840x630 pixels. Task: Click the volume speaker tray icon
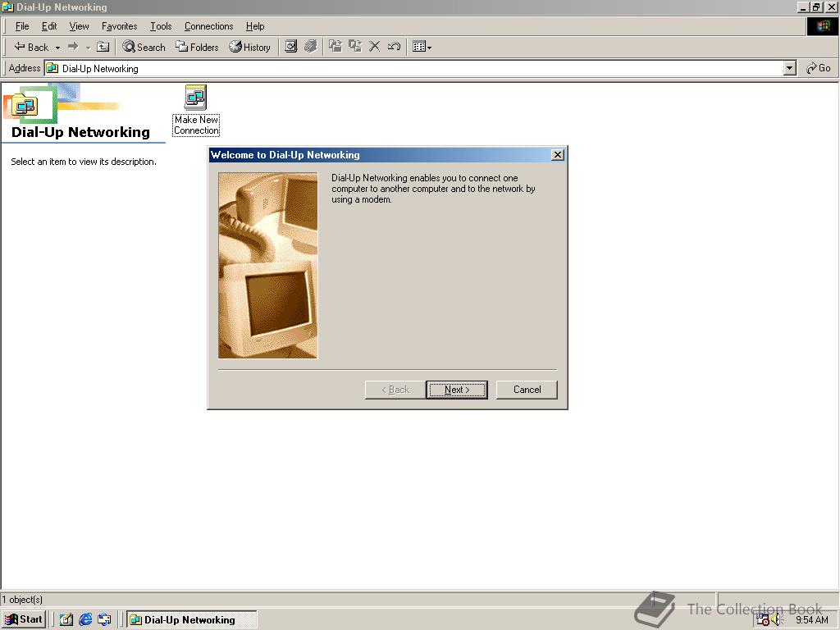tap(777, 620)
